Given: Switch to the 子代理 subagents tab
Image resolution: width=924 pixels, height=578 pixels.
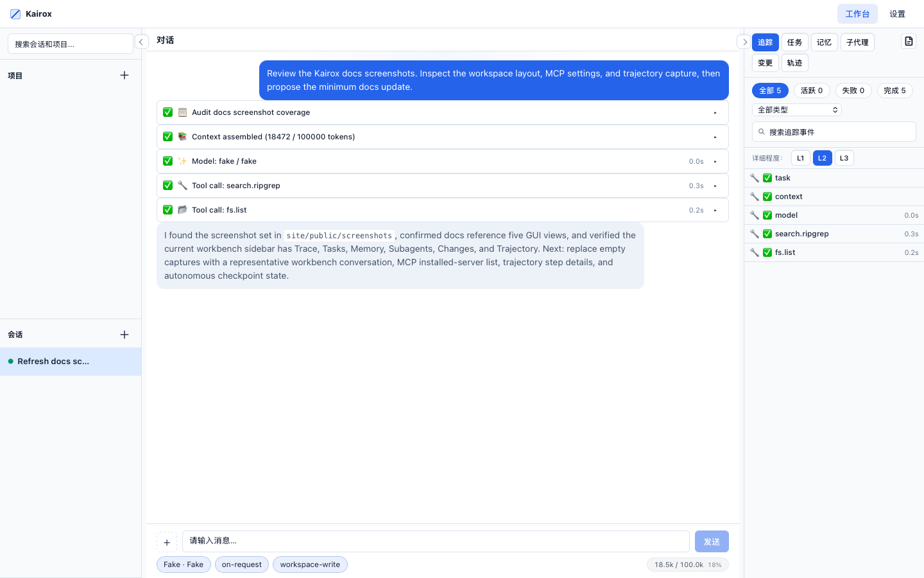Looking at the screenshot, I should [x=857, y=42].
